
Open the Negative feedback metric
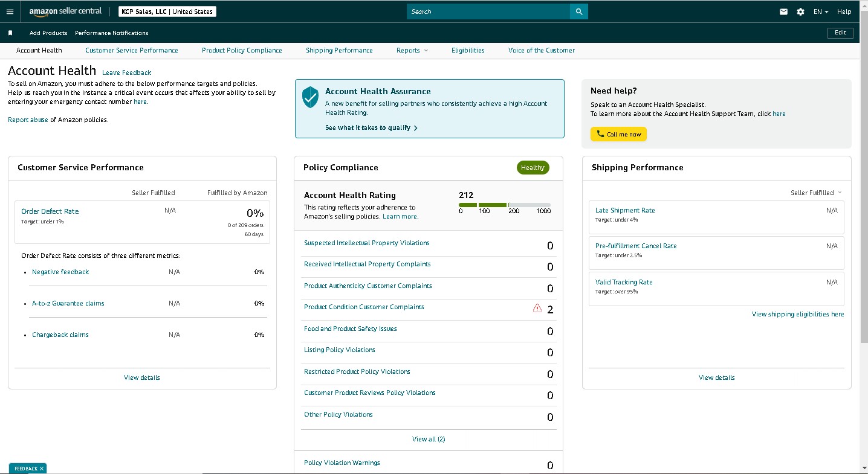60,272
